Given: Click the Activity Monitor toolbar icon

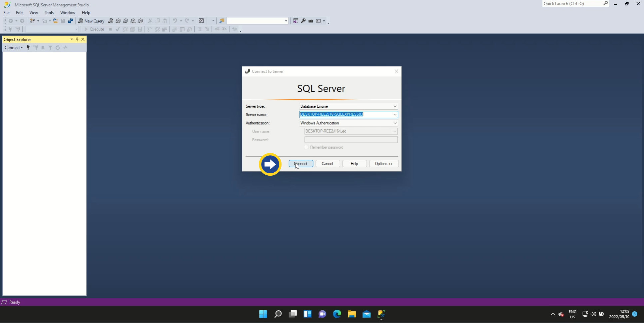Looking at the screenshot, I should point(201,21).
